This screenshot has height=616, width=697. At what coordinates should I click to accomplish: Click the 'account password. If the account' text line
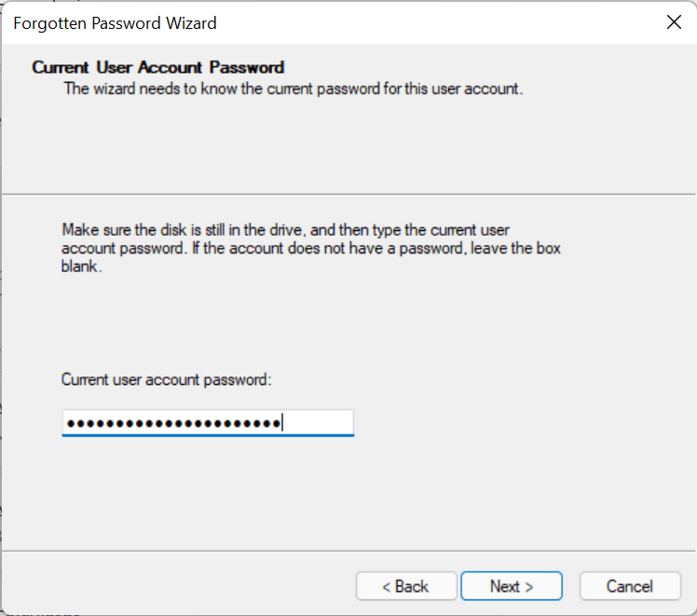click(310, 248)
